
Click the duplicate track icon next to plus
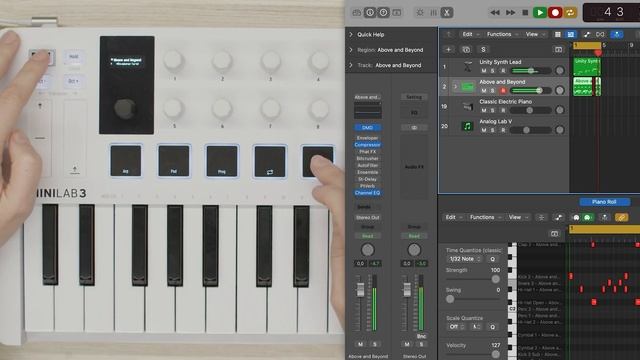[466, 49]
